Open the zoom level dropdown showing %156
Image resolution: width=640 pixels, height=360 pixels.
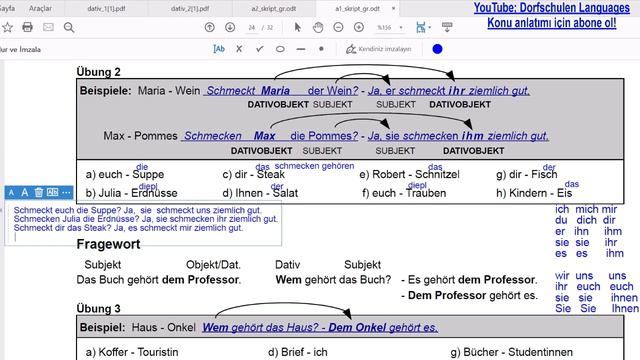coord(390,27)
